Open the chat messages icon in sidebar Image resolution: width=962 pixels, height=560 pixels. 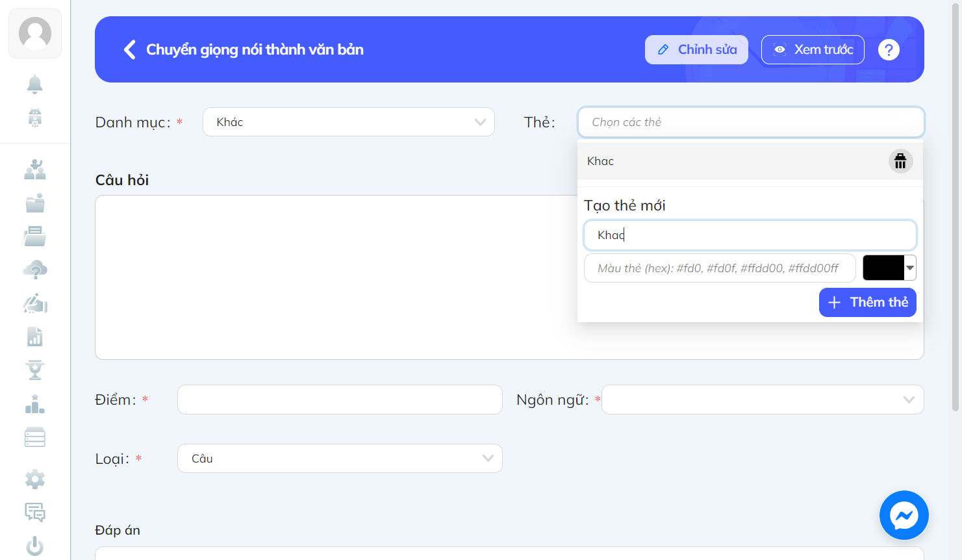(x=35, y=513)
